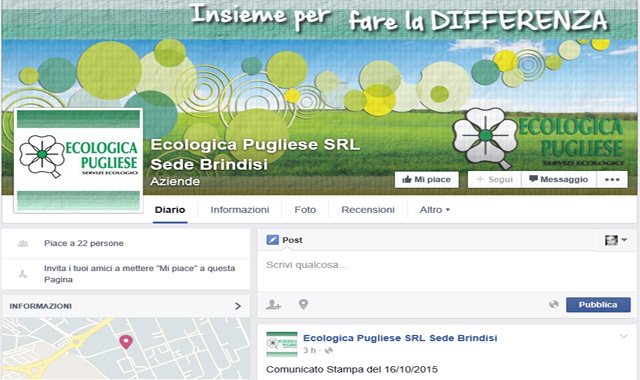
Task: Expand the Altro dropdown tab
Action: click(435, 210)
